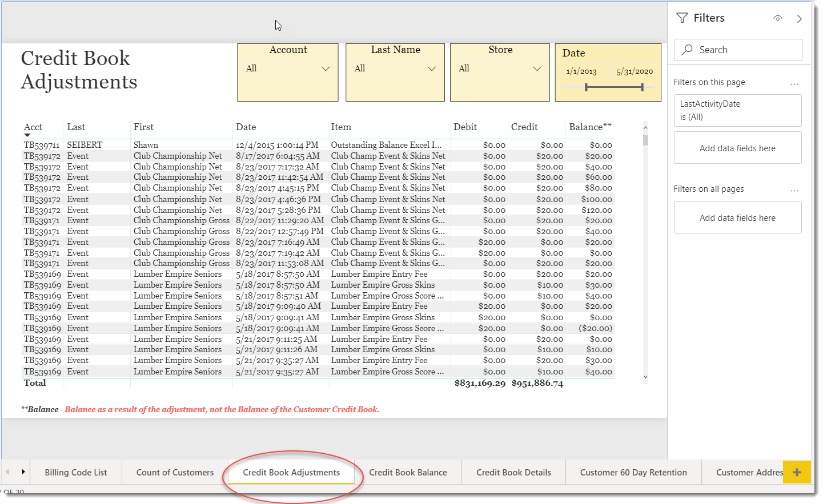
Task: Sort the table by Acct column header
Action: click(33, 127)
